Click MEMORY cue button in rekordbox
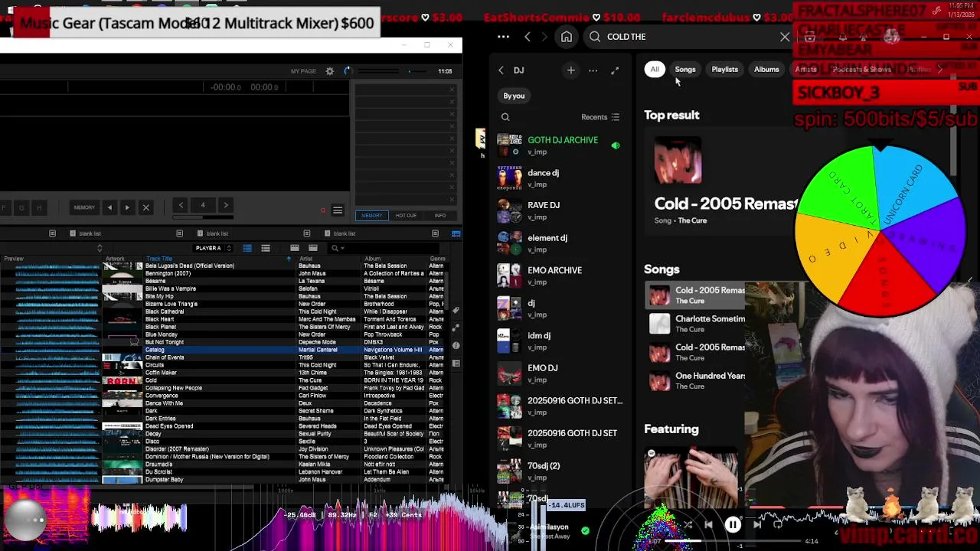Viewport: 980px width, 551px height. 84,207
